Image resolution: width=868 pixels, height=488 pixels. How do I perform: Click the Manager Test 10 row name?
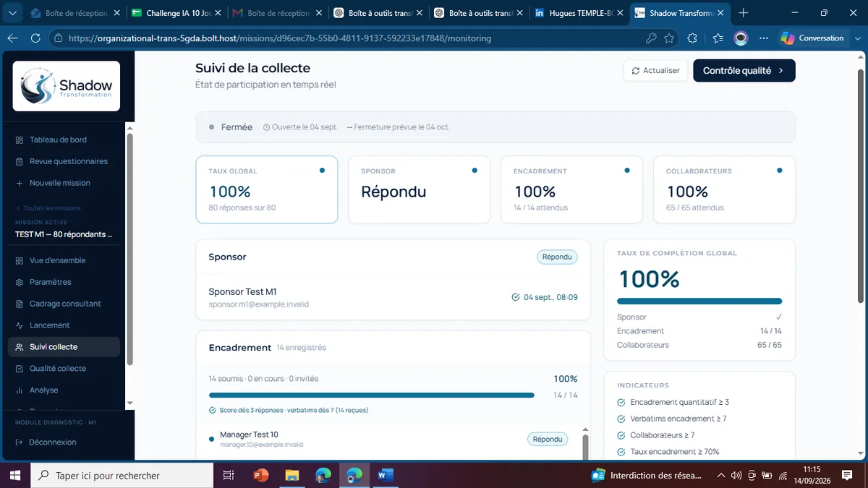pos(249,435)
